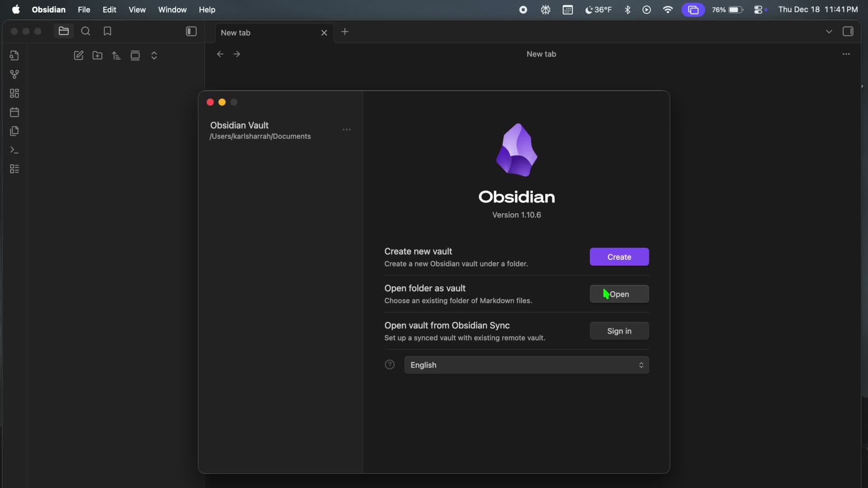Click the auto-reveal current file icon
Viewport: 868px width, 488px height.
(135, 56)
